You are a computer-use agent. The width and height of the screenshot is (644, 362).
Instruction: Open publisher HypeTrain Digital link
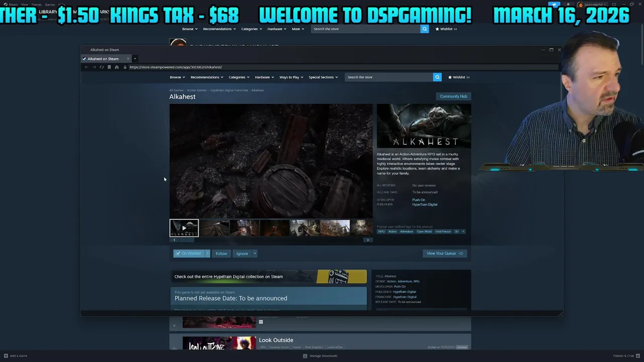(x=425, y=205)
